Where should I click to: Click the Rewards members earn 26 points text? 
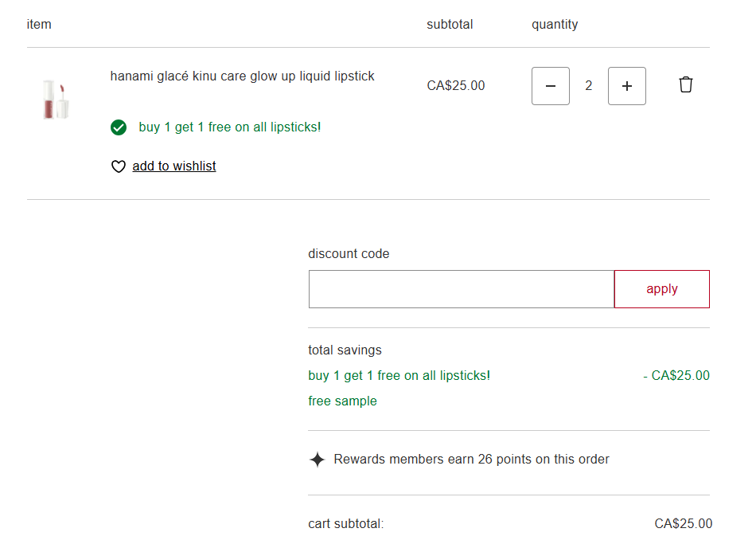click(x=471, y=460)
